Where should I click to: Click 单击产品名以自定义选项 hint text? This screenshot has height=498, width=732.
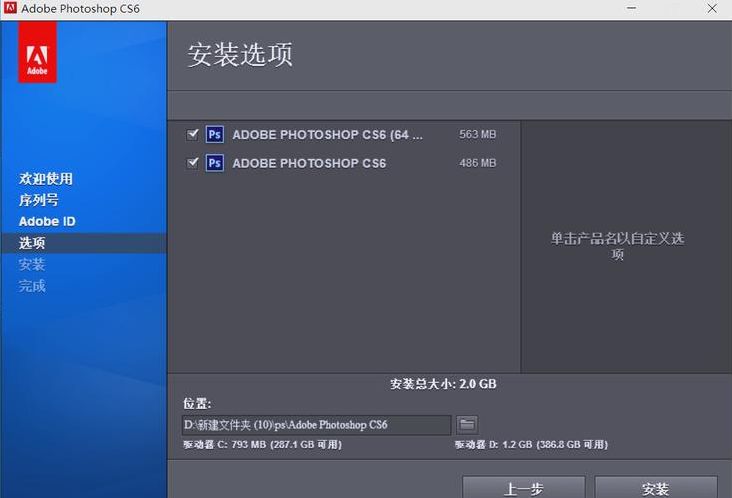(617, 246)
